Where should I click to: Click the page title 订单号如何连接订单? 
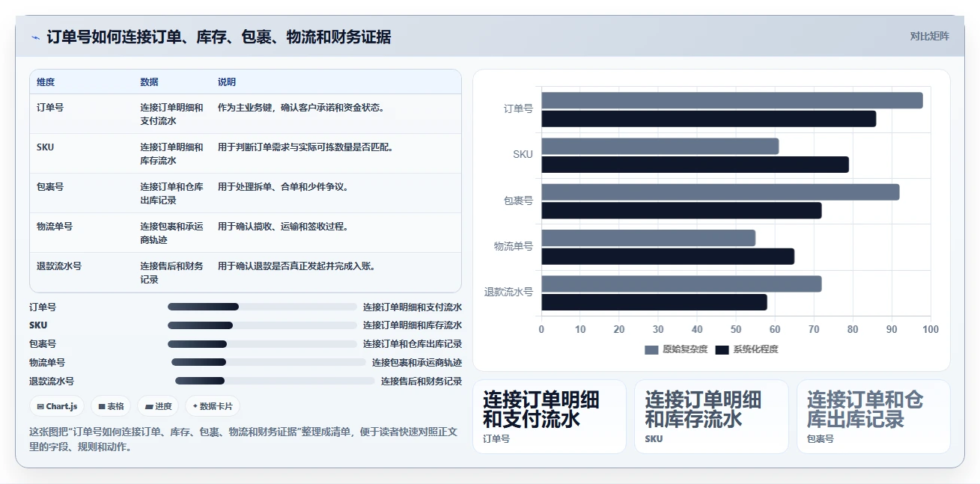[219, 37]
